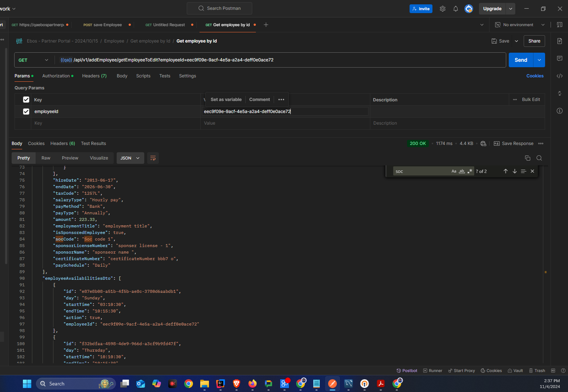Click the employeeId value input field

(x=285, y=112)
